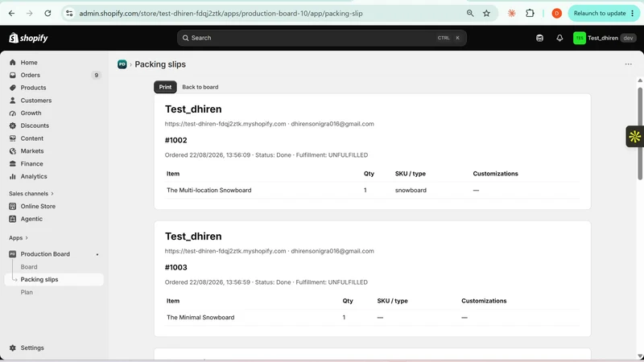
Task: Open the Chrome profile avatar D
Action: (x=556, y=13)
